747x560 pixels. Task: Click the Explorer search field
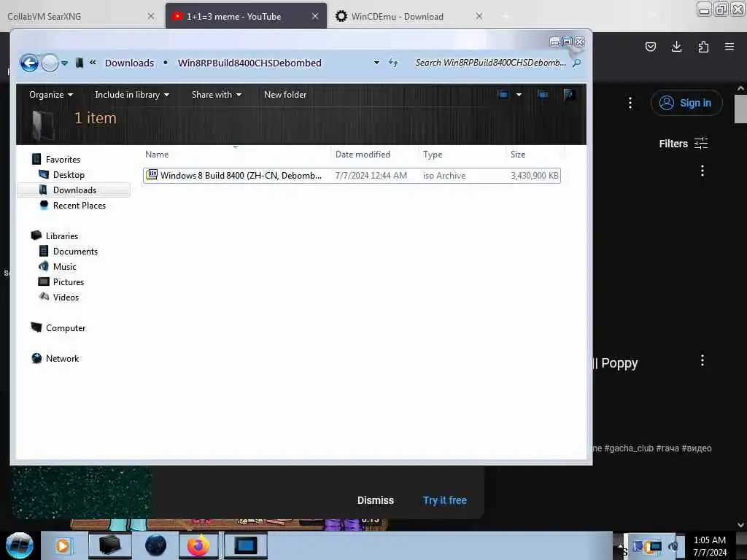point(490,63)
